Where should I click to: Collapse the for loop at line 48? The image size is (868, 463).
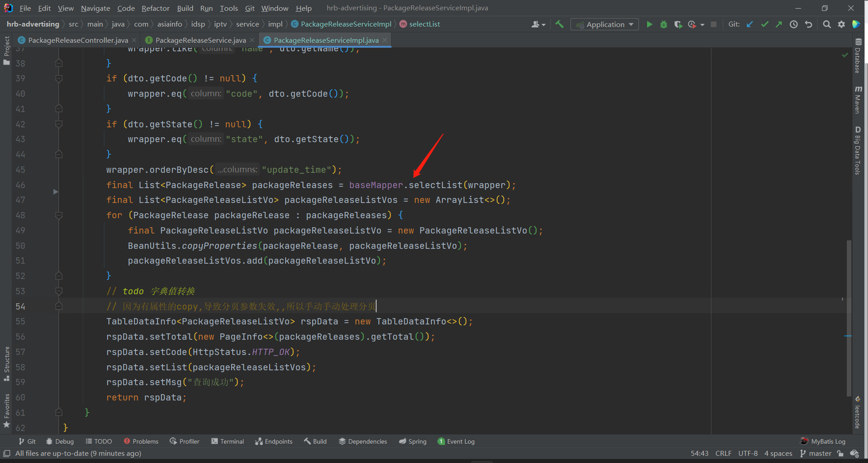click(58, 216)
